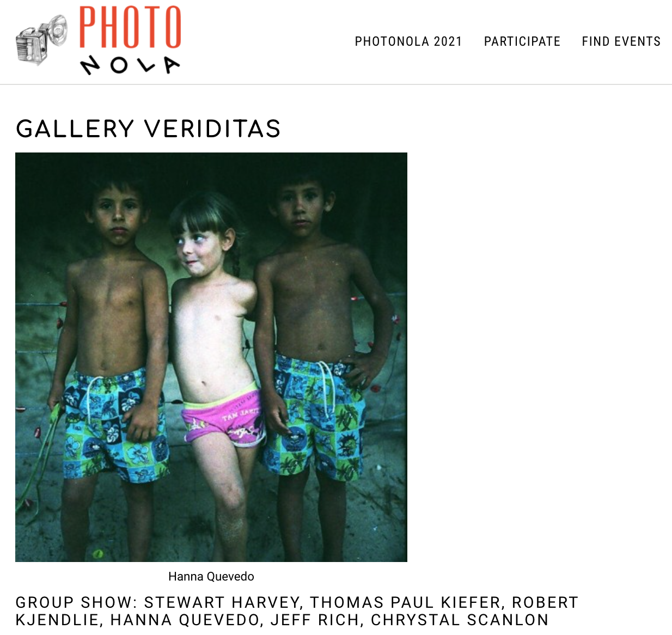Click the word GALLERY in the title
Image resolution: width=672 pixels, height=635 pixels.
75,129
